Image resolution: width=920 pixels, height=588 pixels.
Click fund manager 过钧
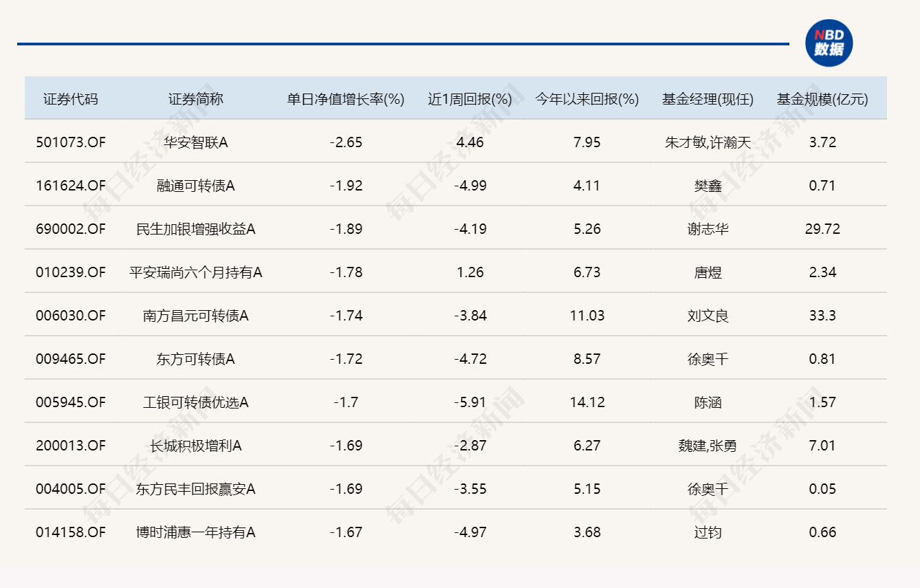point(708,532)
